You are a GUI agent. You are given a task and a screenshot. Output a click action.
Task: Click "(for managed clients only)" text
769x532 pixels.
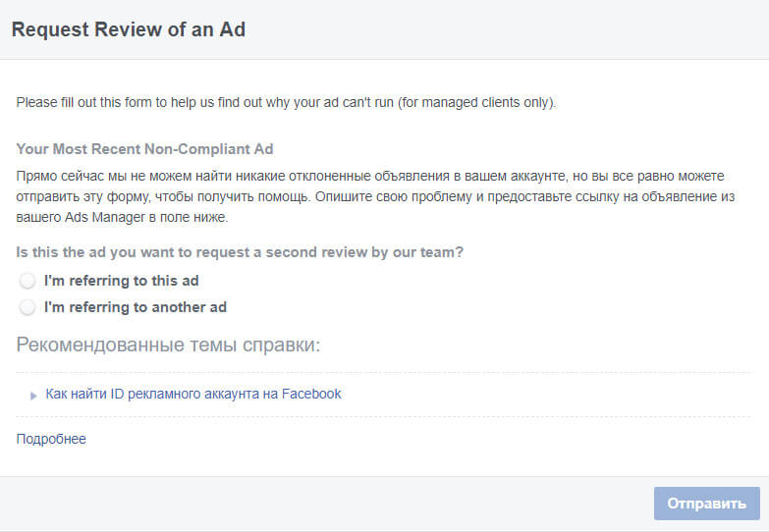[x=476, y=102]
